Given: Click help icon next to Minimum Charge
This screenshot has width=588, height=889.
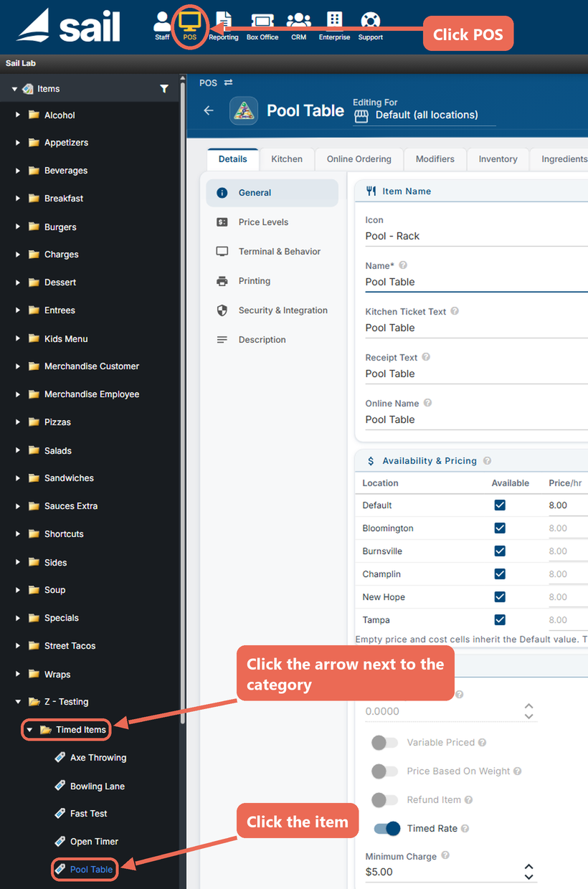Looking at the screenshot, I should pyautogui.click(x=445, y=855).
